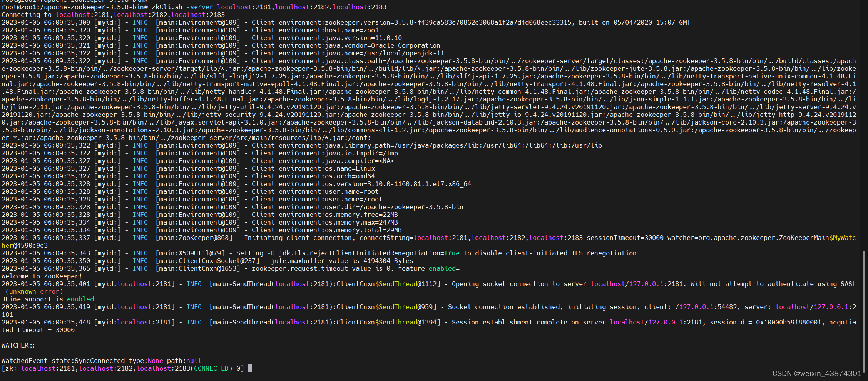
Task: Click '[main:X509Util@79]' logger tag
Action: click(x=190, y=253)
